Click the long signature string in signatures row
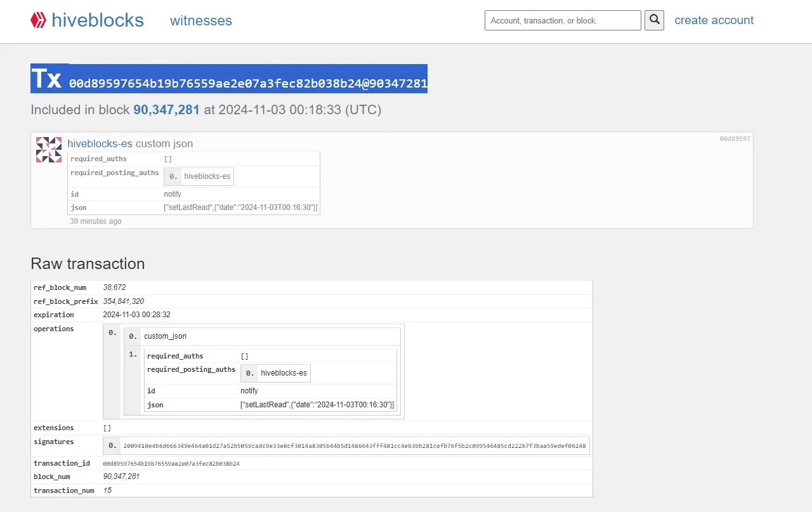The height and width of the screenshot is (512, 812). click(x=354, y=446)
